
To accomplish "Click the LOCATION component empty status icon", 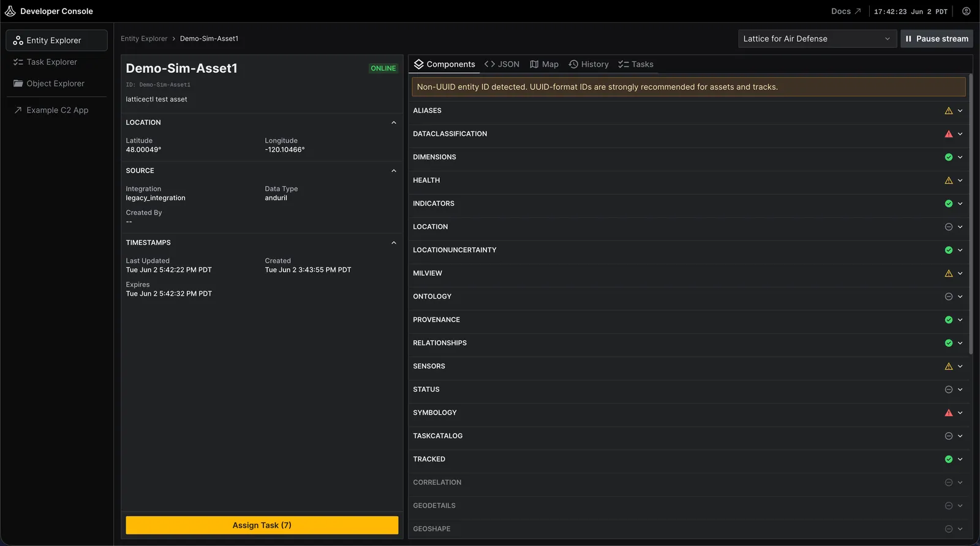I will [949, 227].
